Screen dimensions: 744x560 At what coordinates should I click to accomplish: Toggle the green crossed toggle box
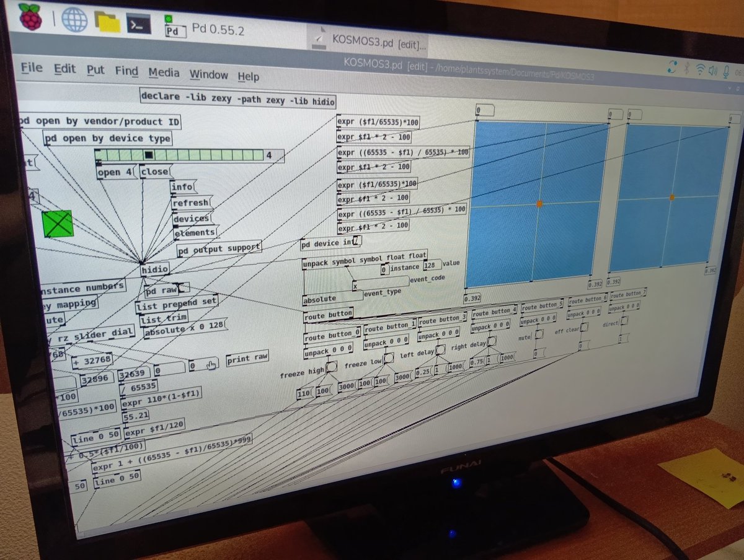[x=58, y=223]
